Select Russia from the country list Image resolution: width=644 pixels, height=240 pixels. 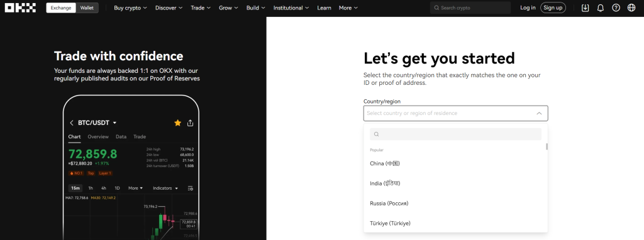(455, 203)
